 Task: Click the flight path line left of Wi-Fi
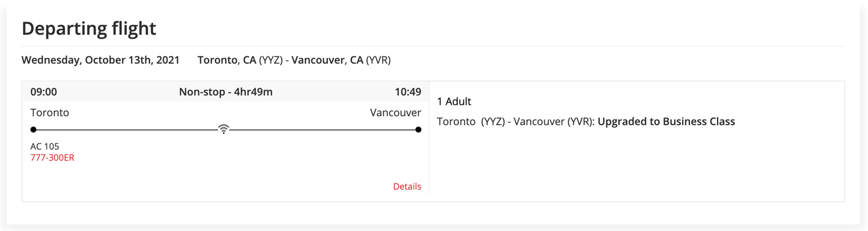pyautogui.click(x=127, y=130)
